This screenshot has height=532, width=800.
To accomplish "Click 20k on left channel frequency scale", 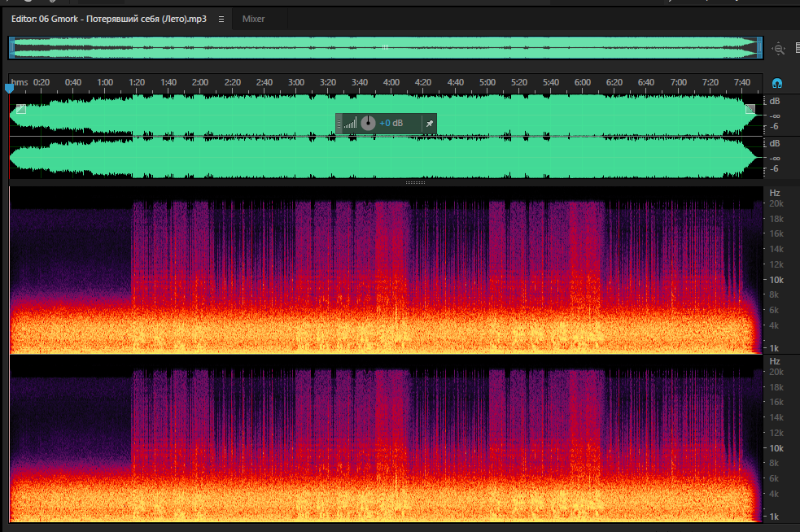I will click(776, 203).
